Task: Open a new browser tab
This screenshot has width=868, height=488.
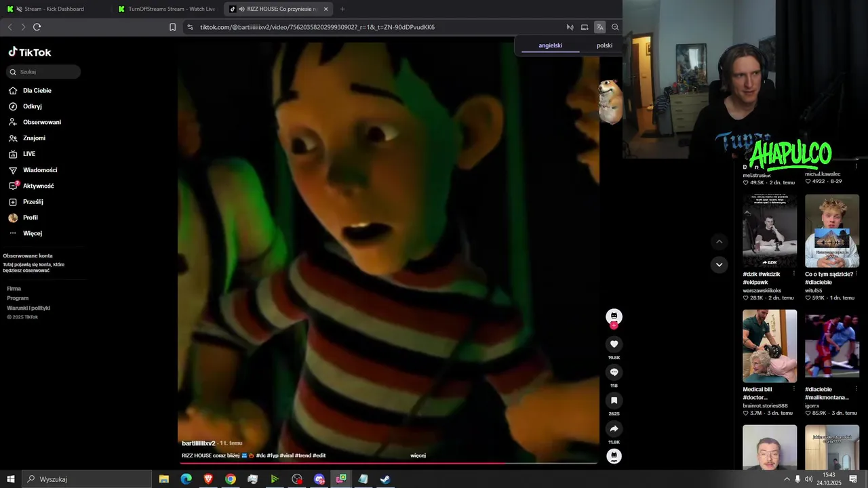Action: pos(342,9)
